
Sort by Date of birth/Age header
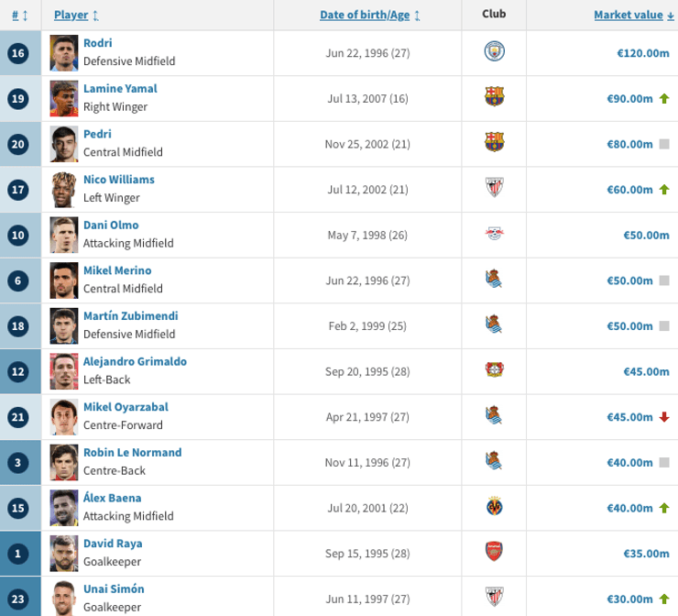365,15
